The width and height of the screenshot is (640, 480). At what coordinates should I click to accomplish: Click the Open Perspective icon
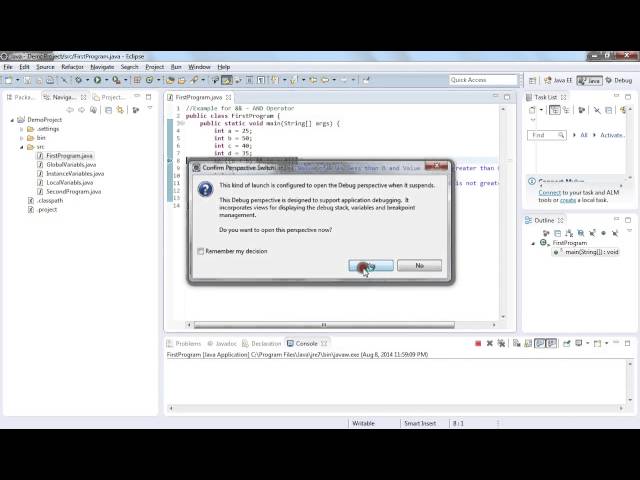tap(532, 80)
